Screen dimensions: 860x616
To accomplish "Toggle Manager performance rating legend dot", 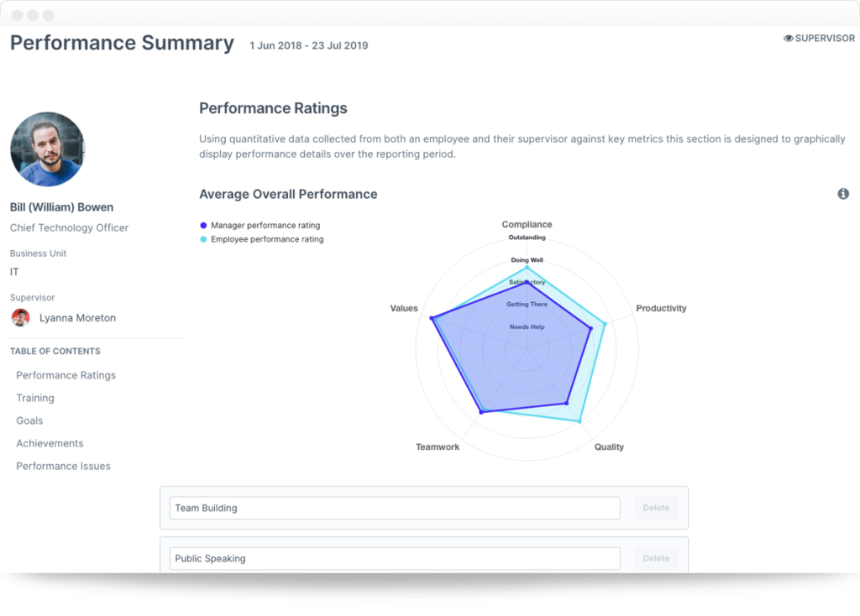I will point(203,225).
